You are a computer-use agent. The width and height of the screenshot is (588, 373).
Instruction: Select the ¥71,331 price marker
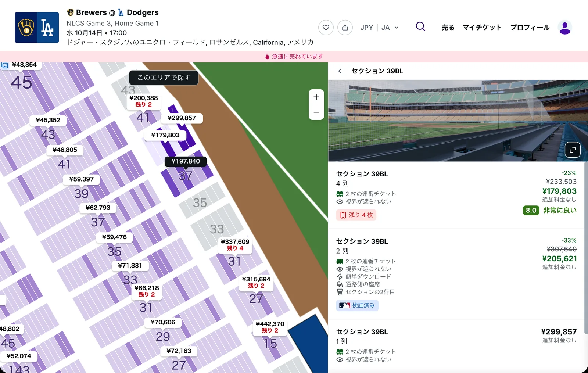pyautogui.click(x=130, y=266)
